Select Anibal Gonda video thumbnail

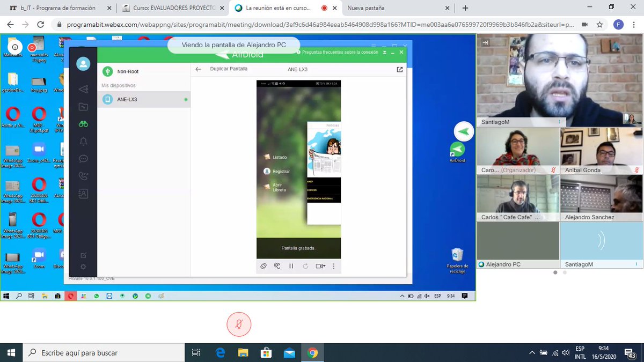[601, 151]
